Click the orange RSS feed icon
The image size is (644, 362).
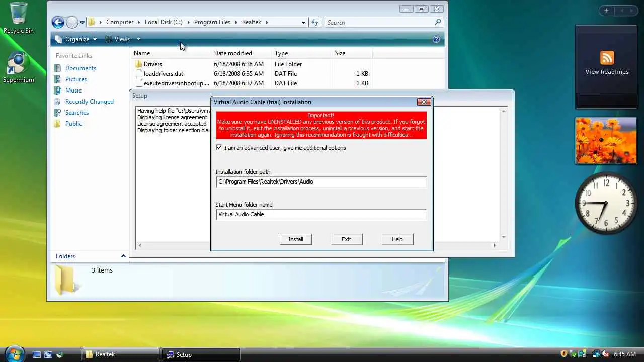point(607,58)
